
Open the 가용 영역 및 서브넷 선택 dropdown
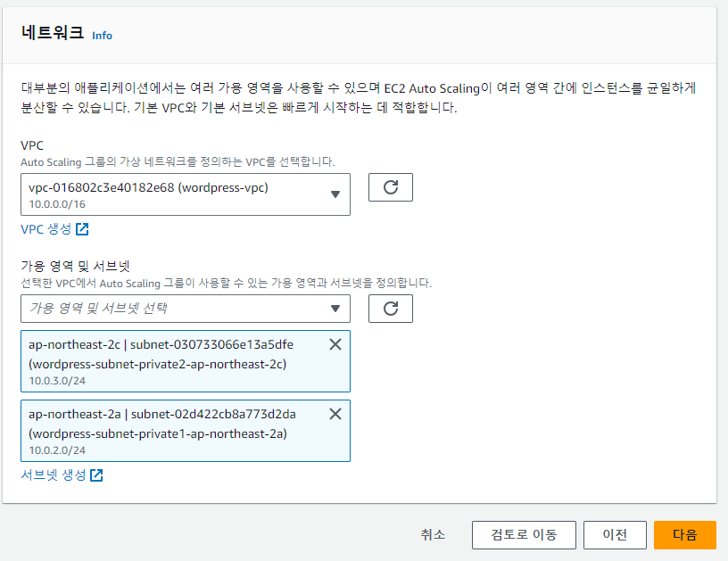pos(186,309)
